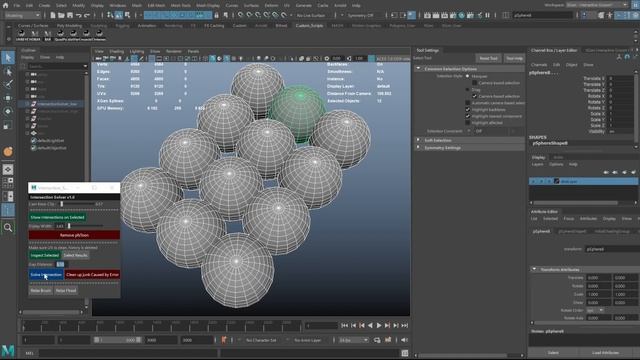Screen dimensions: 640x360
Task: Click the Open Scene folder icon
Action: point(61,15)
